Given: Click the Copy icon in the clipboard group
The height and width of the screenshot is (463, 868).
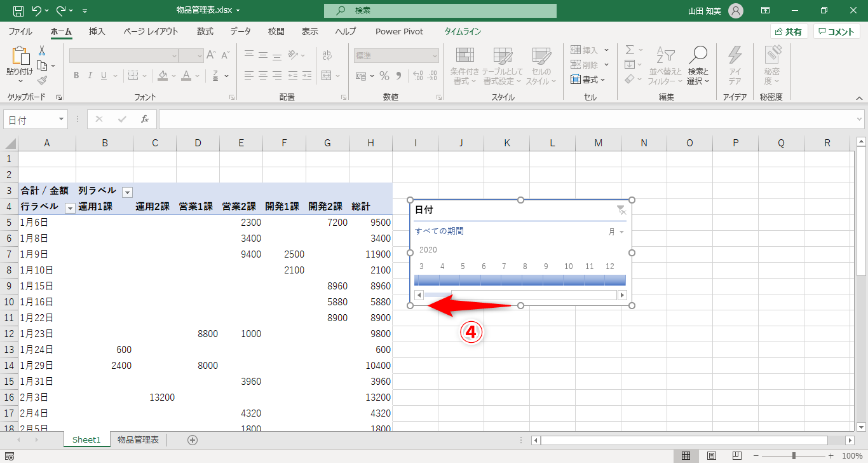Looking at the screenshot, I should (42, 66).
